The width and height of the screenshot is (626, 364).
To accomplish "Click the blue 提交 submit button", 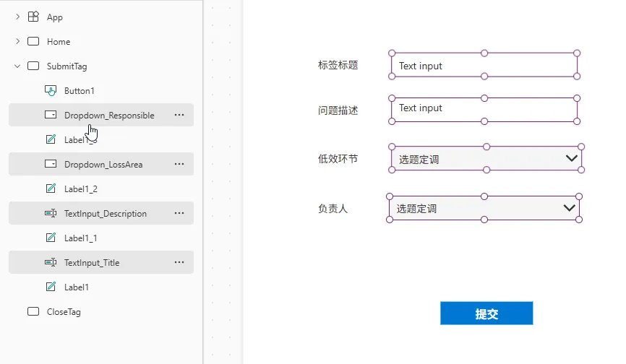I will pyautogui.click(x=486, y=313).
